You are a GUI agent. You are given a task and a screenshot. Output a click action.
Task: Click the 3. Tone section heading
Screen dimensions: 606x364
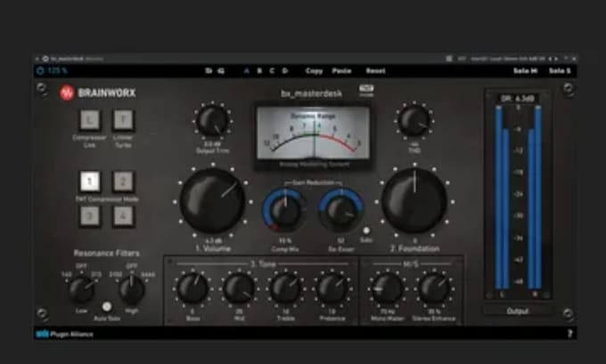tap(263, 264)
